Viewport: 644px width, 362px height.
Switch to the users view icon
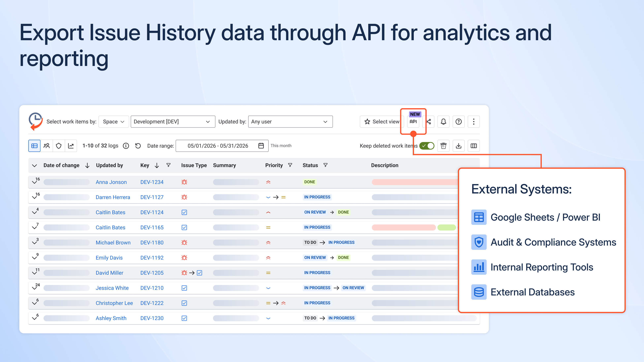coord(46,146)
